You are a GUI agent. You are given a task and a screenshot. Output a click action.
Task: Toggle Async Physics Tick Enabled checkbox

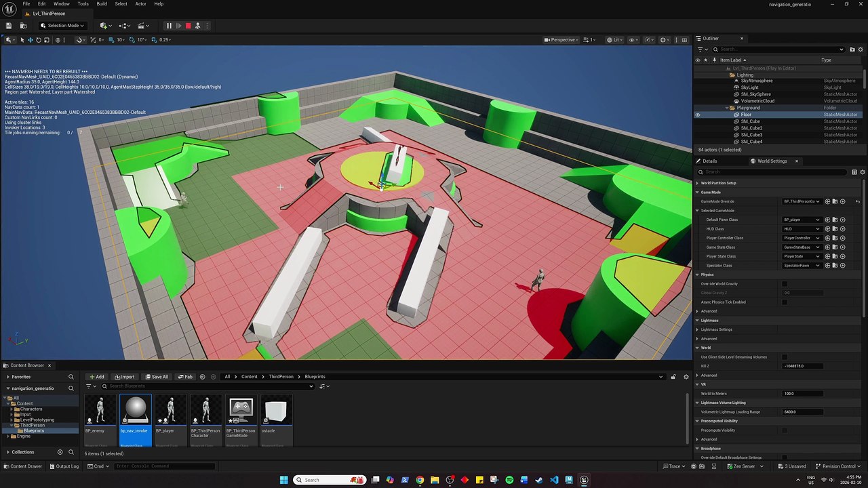coord(785,302)
